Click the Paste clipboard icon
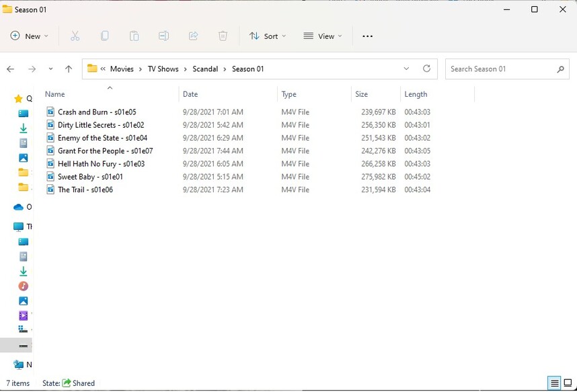The height and width of the screenshot is (392, 577). tap(134, 36)
